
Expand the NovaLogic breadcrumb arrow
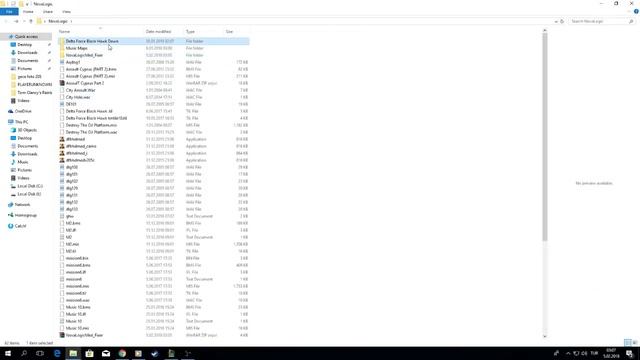(x=71, y=21)
